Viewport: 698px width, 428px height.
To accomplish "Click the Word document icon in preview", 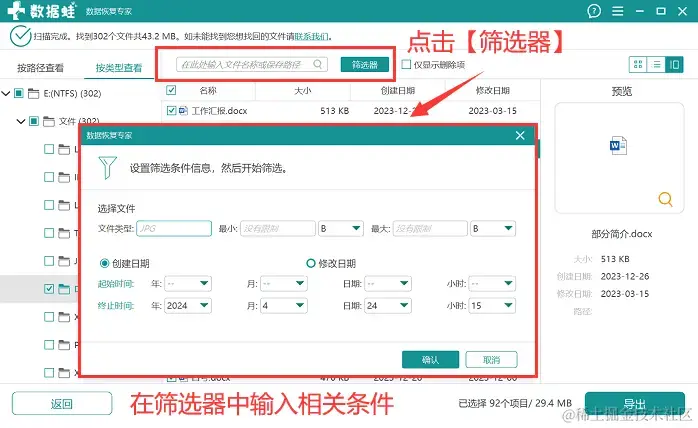I will 618,145.
